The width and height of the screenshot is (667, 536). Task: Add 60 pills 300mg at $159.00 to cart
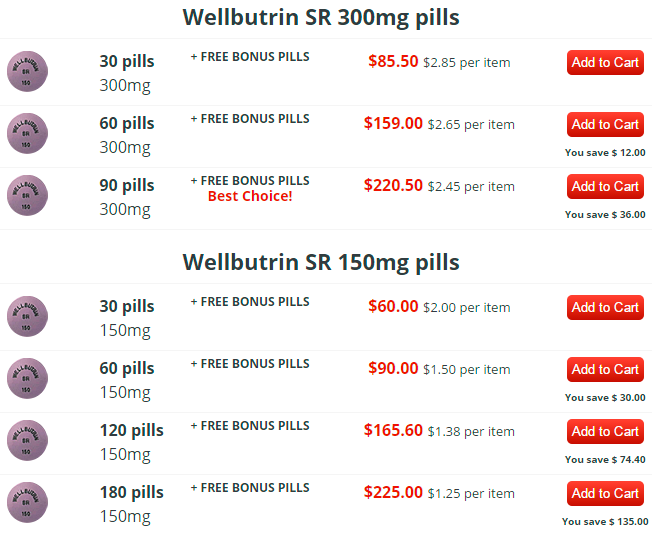point(605,125)
